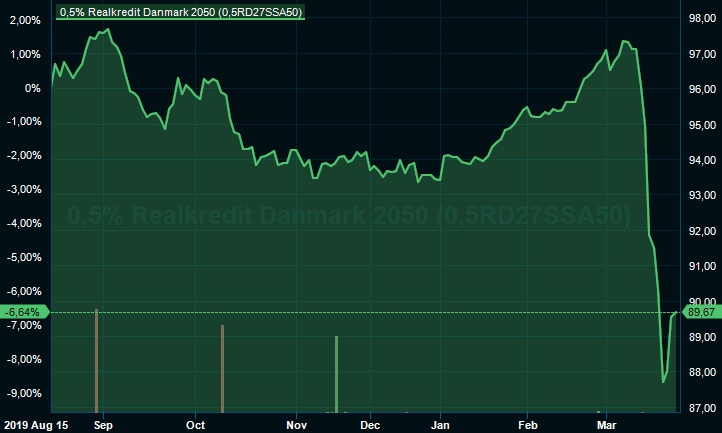Click the 2,00% percent axis label
Viewport: 722px width, 433px height.
[x=25, y=19]
